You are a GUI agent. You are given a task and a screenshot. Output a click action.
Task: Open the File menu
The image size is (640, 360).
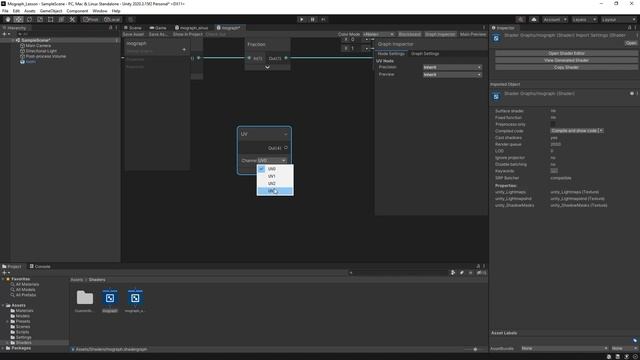tap(5, 11)
